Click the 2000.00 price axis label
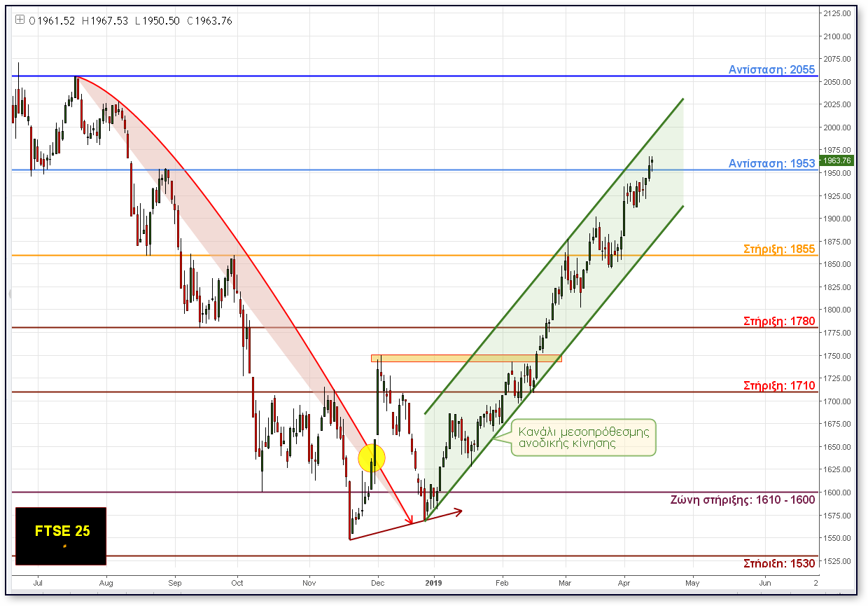This screenshot has width=868, height=606. click(837, 128)
